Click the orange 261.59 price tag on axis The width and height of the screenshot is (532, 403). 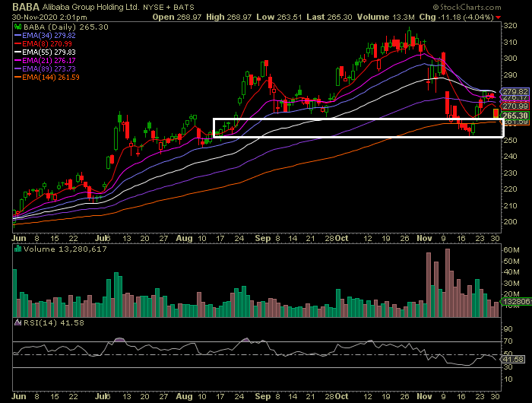[516, 122]
